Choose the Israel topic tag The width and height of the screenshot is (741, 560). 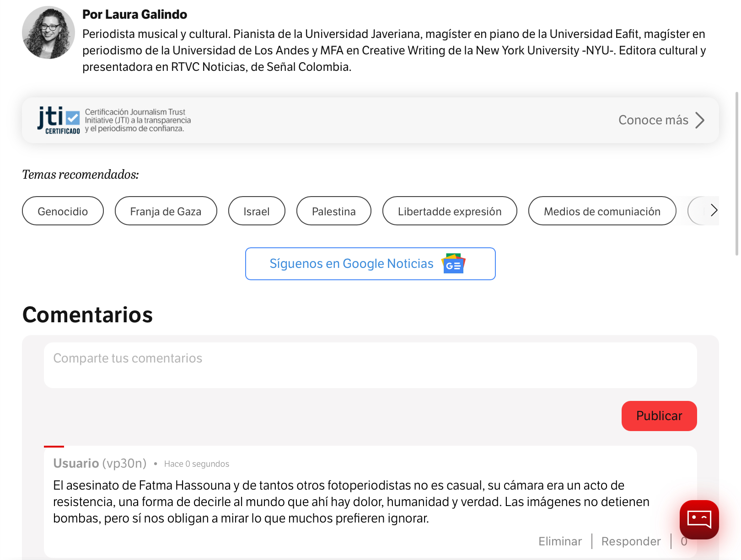pos(257,211)
